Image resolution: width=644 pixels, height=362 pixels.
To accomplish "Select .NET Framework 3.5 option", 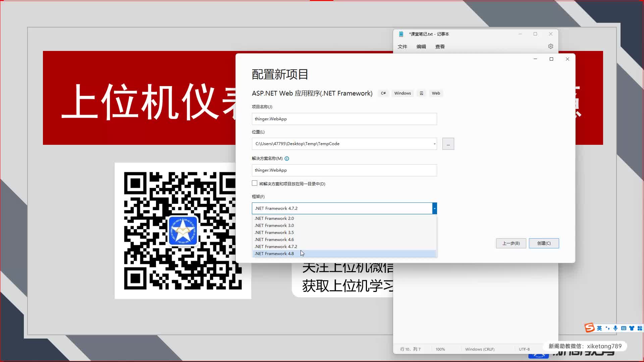I will [274, 232].
